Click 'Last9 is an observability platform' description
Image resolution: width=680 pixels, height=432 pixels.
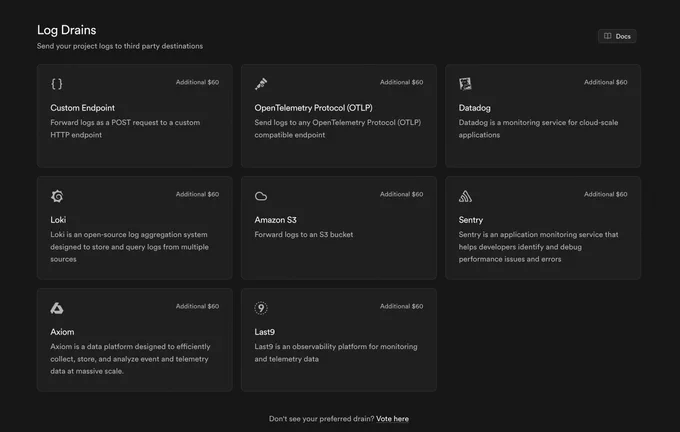(x=336, y=353)
